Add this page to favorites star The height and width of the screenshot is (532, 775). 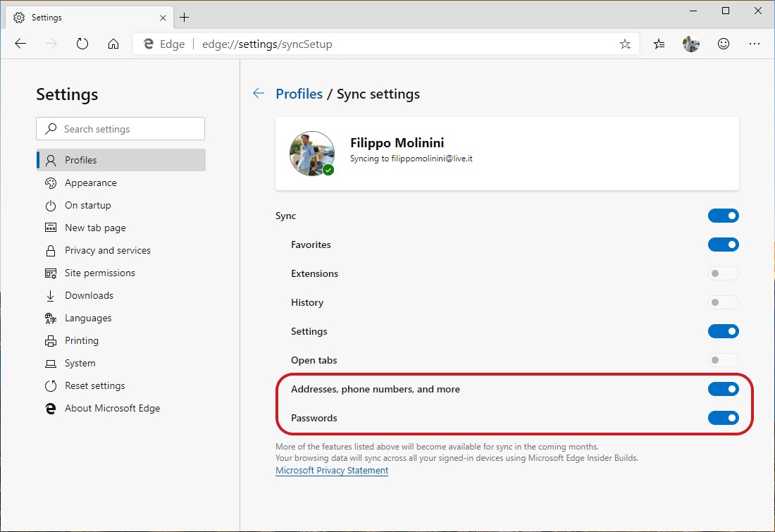(x=625, y=44)
